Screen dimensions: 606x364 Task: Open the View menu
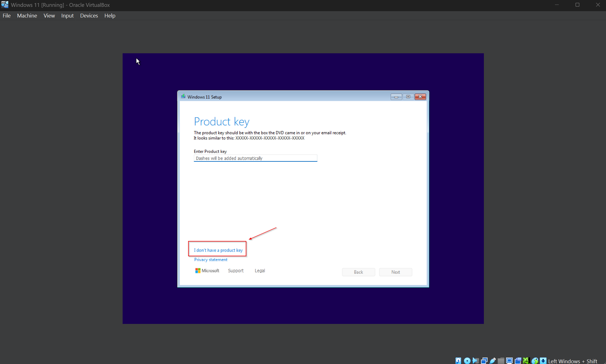click(49, 15)
